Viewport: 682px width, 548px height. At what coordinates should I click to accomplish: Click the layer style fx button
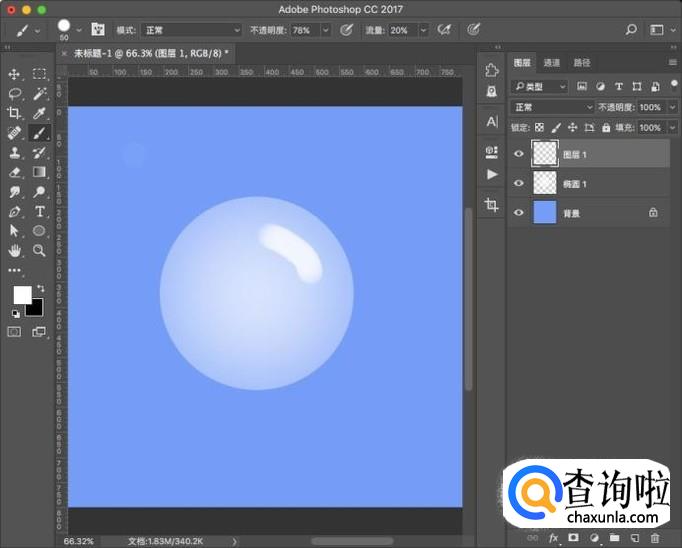point(552,538)
